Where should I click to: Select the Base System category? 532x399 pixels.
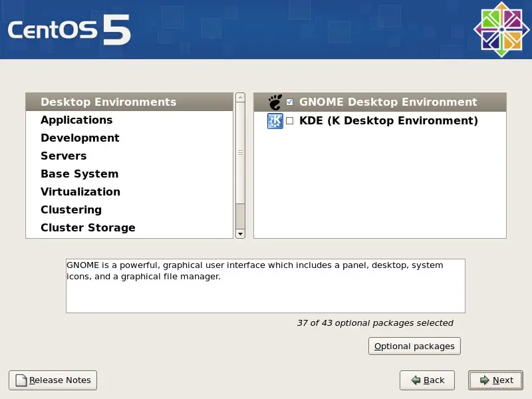point(129,174)
